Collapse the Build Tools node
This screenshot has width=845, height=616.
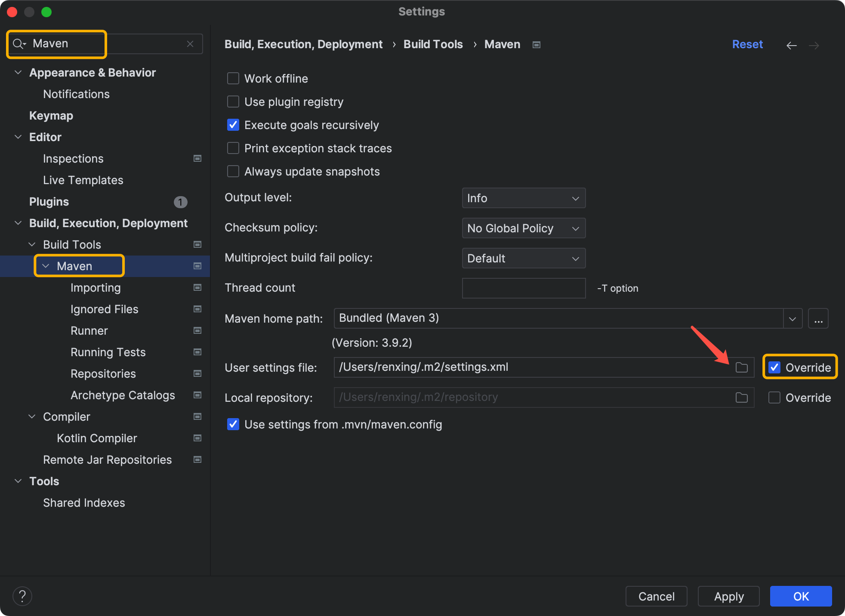click(x=32, y=244)
